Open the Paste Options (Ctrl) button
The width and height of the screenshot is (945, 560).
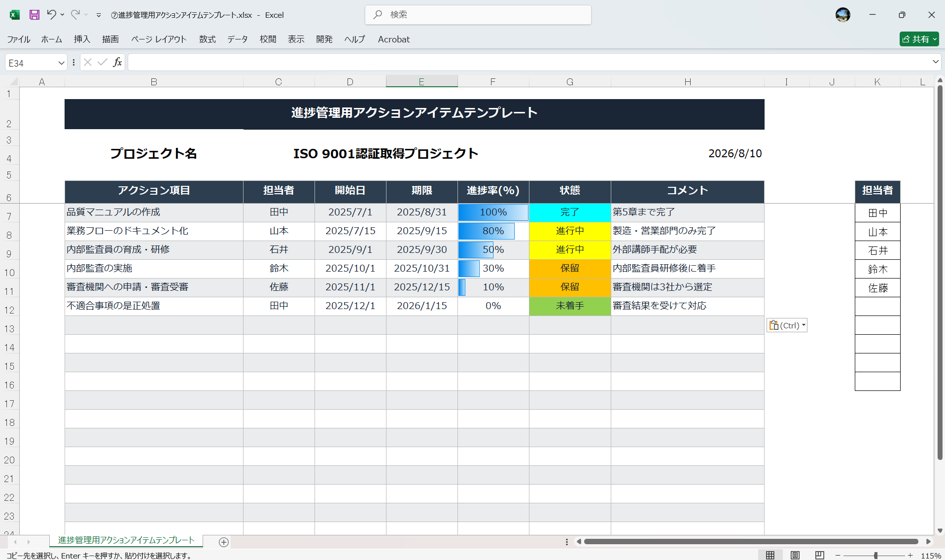coord(787,325)
